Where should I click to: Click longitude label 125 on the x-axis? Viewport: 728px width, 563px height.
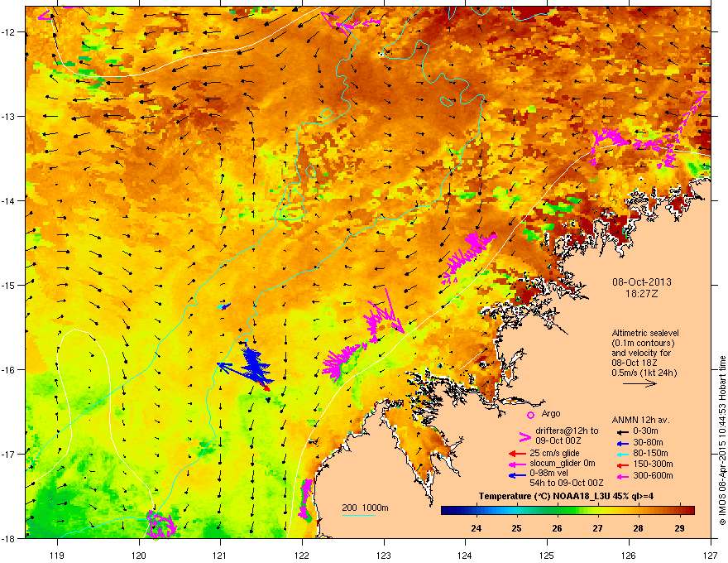pyautogui.click(x=547, y=555)
